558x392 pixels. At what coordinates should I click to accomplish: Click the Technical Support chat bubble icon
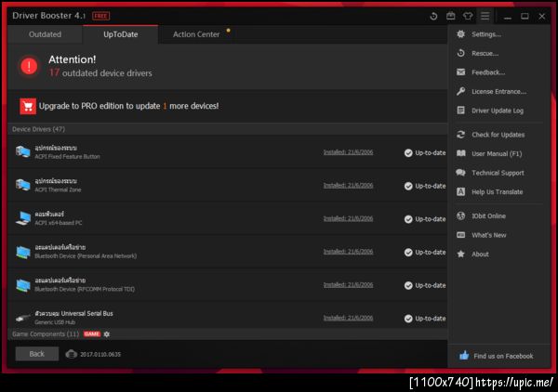tap(460, 173)
